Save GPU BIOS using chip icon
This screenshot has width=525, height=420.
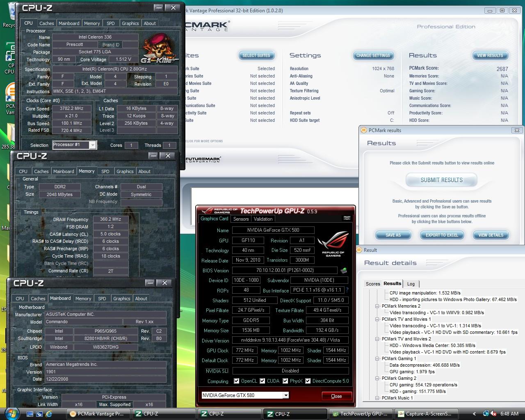tap(344, 270)
